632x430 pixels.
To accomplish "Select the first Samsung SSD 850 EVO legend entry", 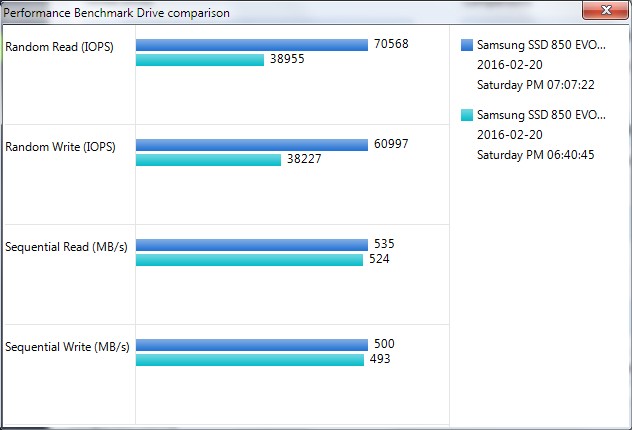I will (x=541, y=45).
